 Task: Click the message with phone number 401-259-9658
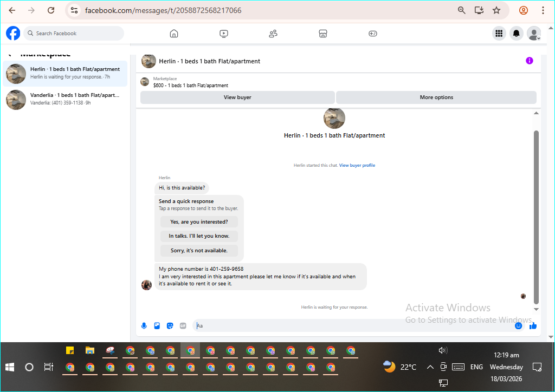coord(261,277)
